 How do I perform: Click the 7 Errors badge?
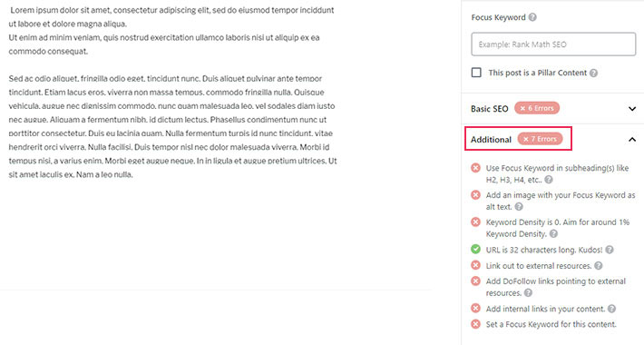540,139
